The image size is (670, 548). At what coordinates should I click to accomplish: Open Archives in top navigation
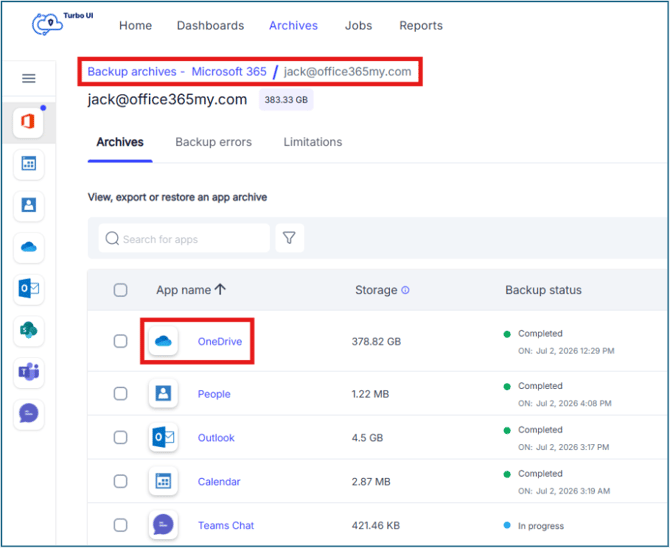(293, 26)
